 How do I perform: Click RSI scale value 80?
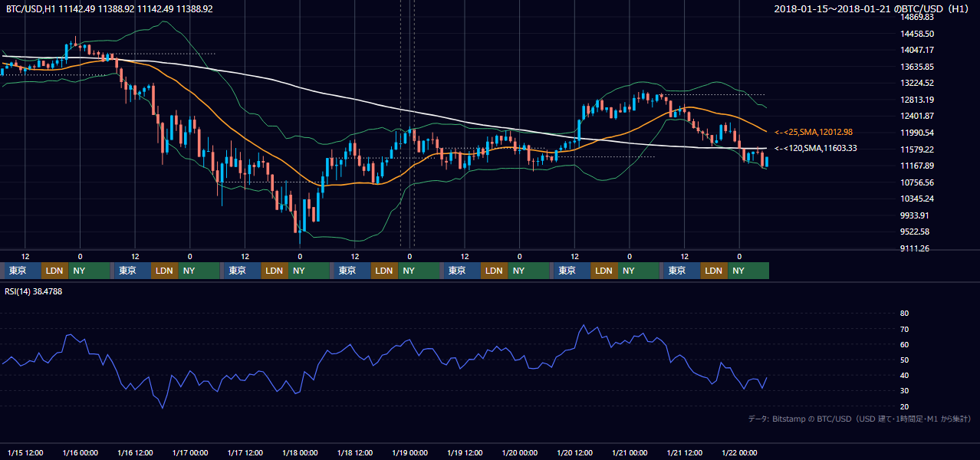point(904,314)
